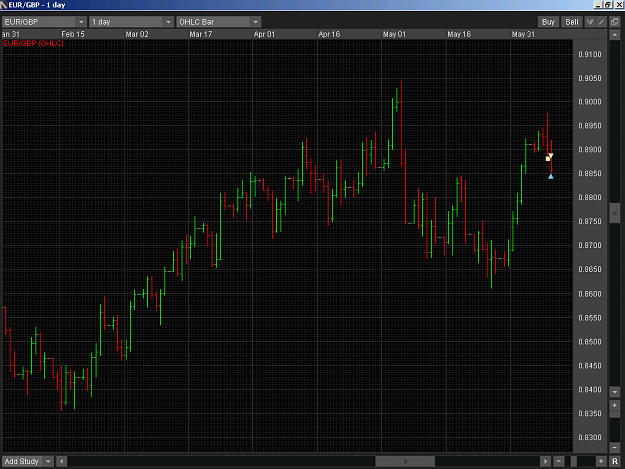
Task: Click the Add Study button
Action: coord(22,461)
